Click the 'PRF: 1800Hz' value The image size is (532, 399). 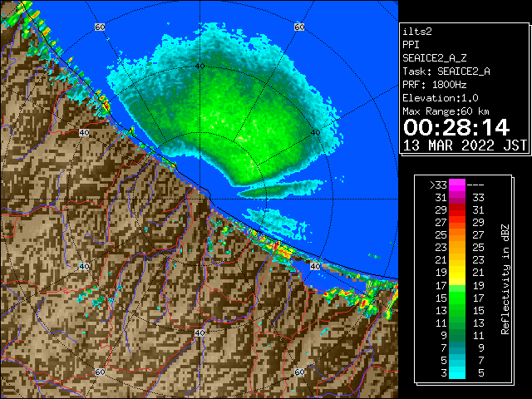point(435,85)
